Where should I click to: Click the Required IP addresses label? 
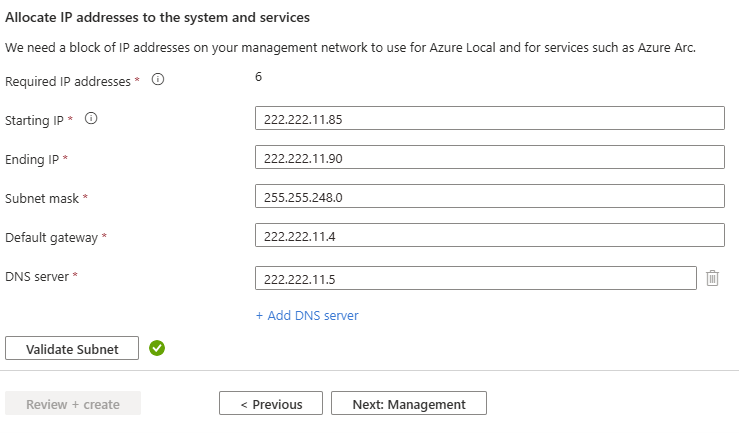(68, 82)
